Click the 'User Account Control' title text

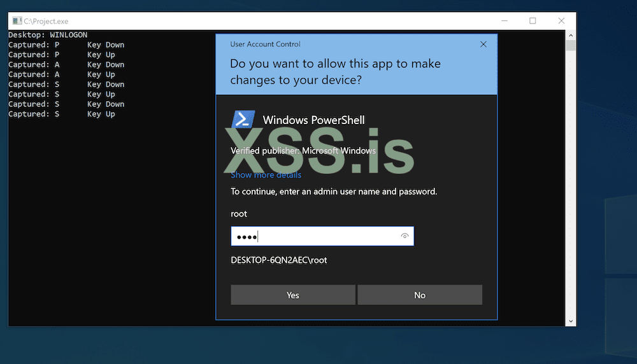tap(265, 45)
